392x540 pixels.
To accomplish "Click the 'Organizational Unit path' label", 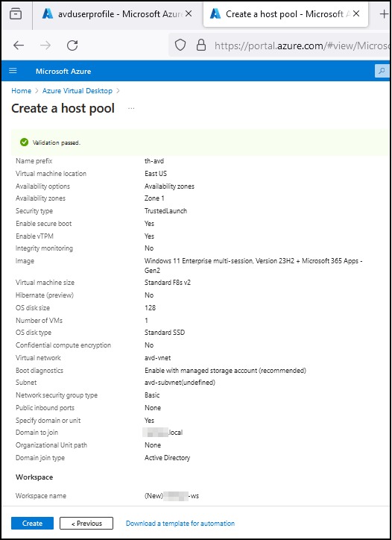I will click(x=51, y=445).
